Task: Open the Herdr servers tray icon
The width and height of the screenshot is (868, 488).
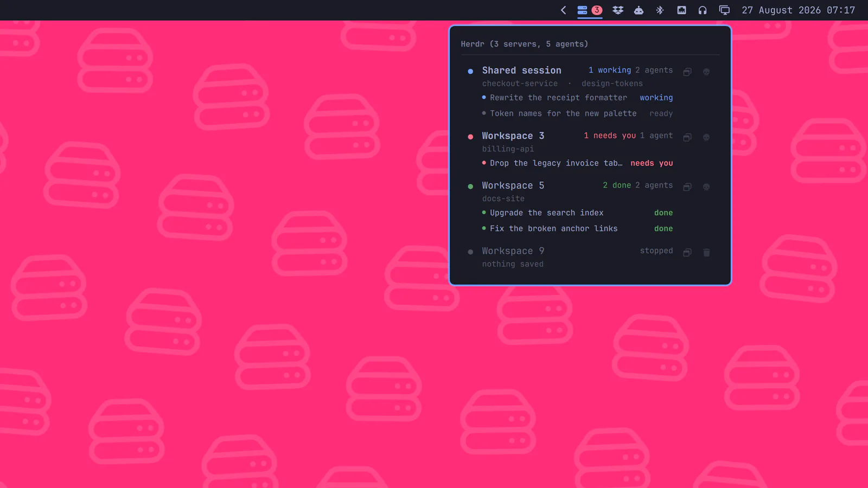Action: [582, 10]
